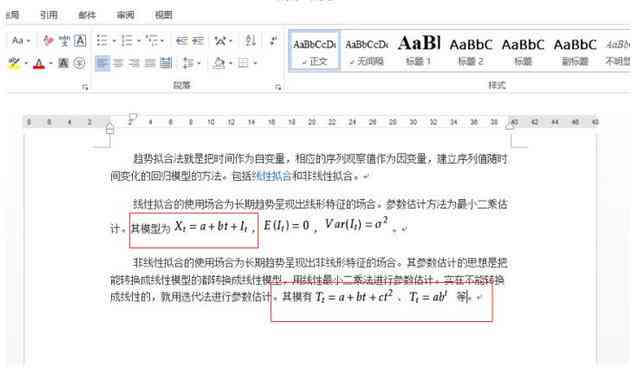Click the Borders icon
This screenshot has height=369, width=640.
point(243,63)
